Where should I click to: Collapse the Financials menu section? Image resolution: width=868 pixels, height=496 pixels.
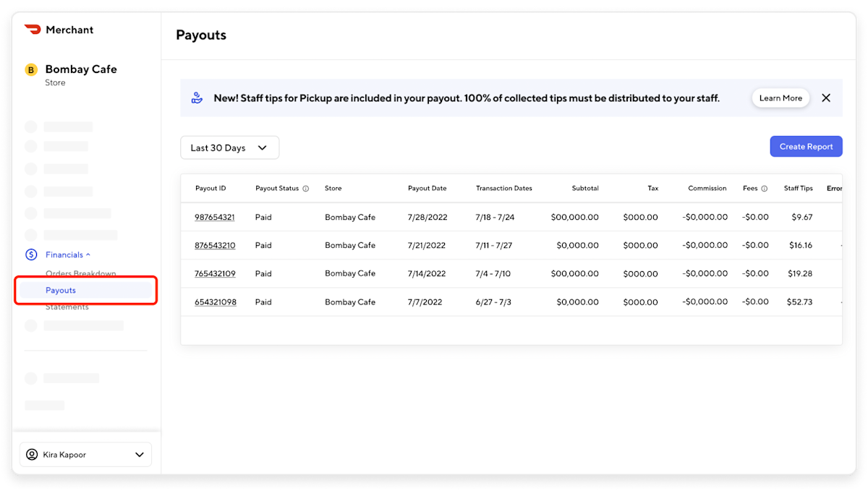[68, 255]
